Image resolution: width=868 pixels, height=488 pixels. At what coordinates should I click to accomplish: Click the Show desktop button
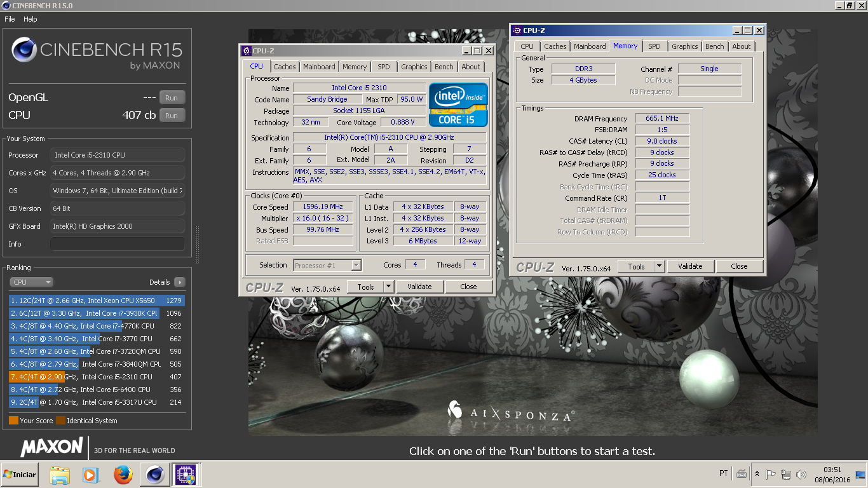[x=861, y=475]
